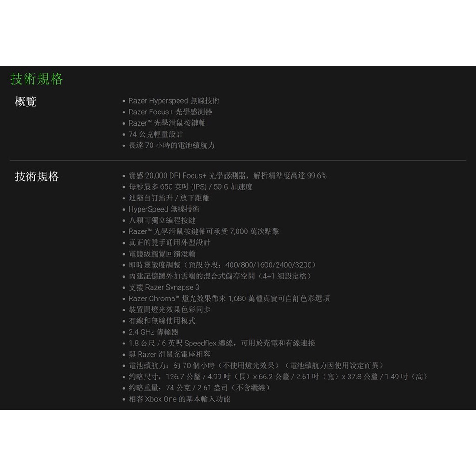
Task: Select the Razer Focus+ 光學感測器 overview line
Action: click(170, 112)
